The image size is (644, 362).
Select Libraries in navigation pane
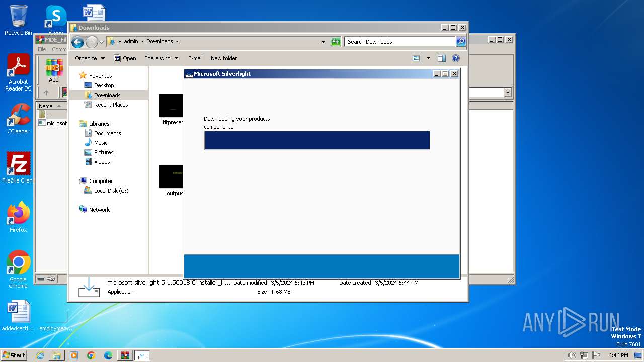click(x=99, y=124)
